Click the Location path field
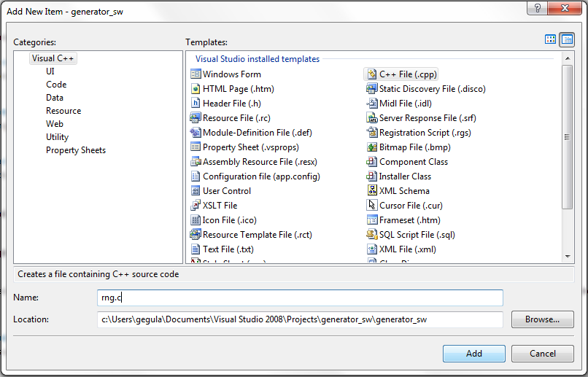The height and width of the screenshot is (377, 588). tap(300, 319)
